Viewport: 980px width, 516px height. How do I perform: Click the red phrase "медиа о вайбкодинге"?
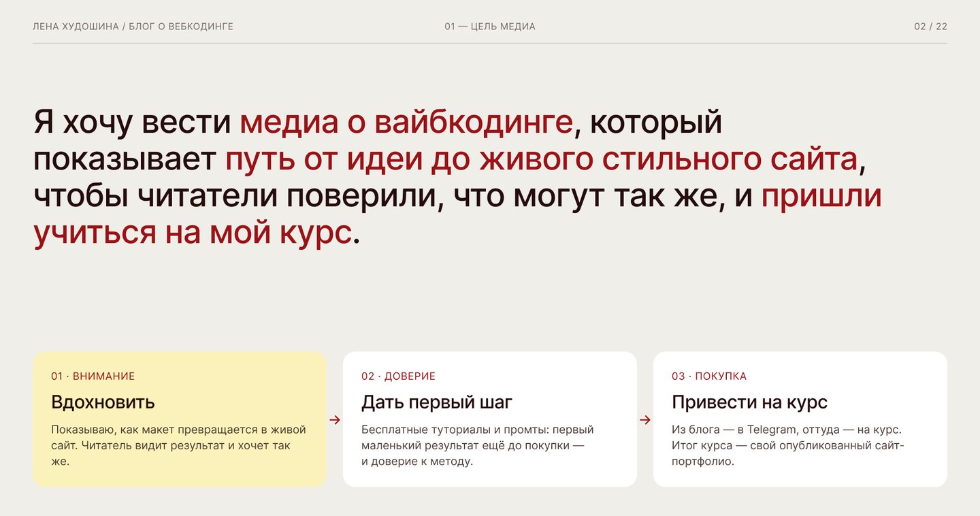tap(406, 123)
